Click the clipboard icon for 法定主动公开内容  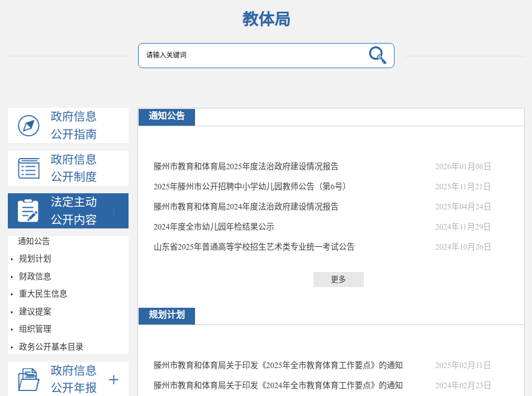click(28, 211)
